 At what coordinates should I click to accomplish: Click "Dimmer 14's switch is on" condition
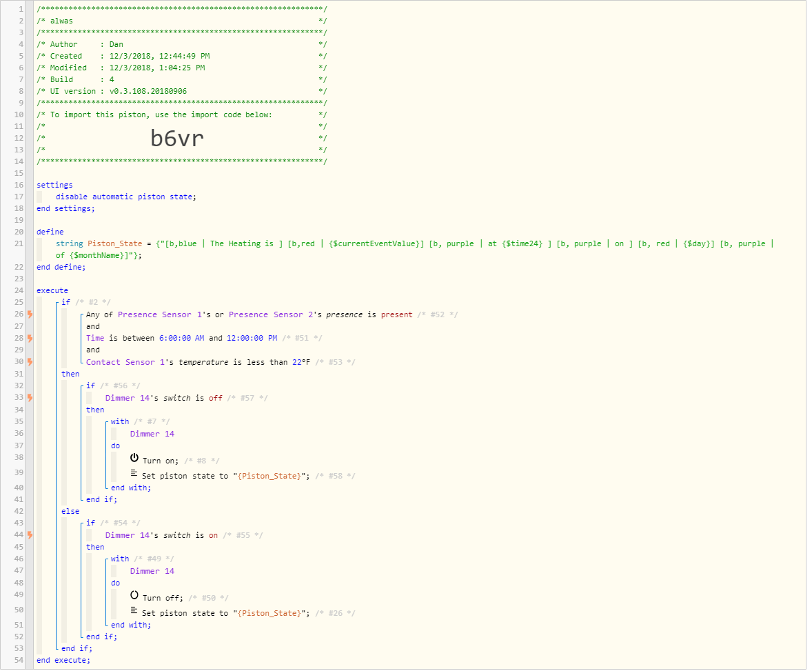click(x=161, y=536)
